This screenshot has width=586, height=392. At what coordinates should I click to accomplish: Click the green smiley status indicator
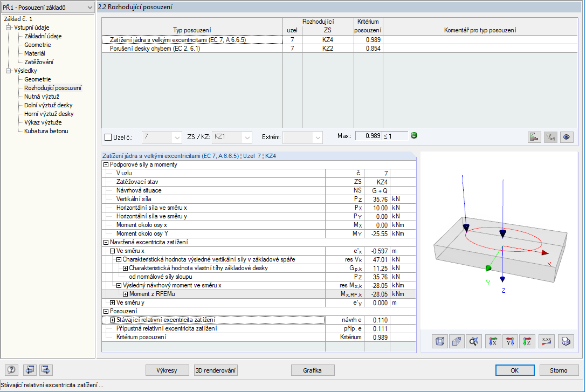[x=413, y=135]
